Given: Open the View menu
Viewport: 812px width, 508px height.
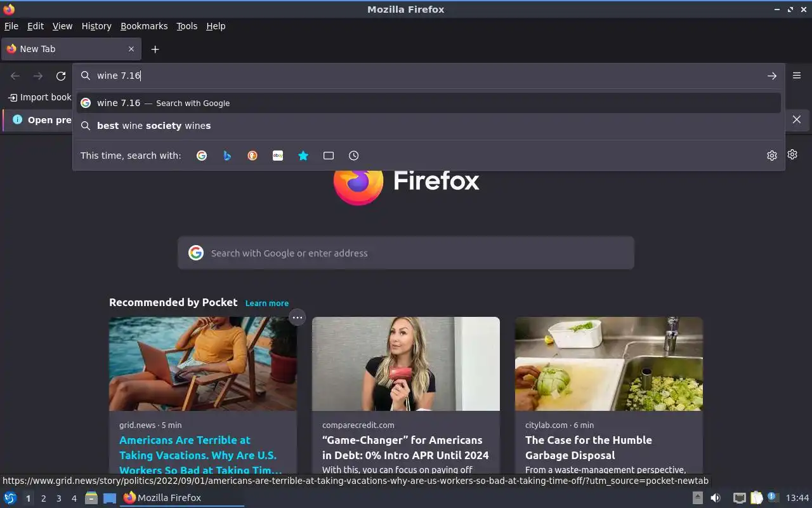Looking at the screenshot, I should [62, 26].
